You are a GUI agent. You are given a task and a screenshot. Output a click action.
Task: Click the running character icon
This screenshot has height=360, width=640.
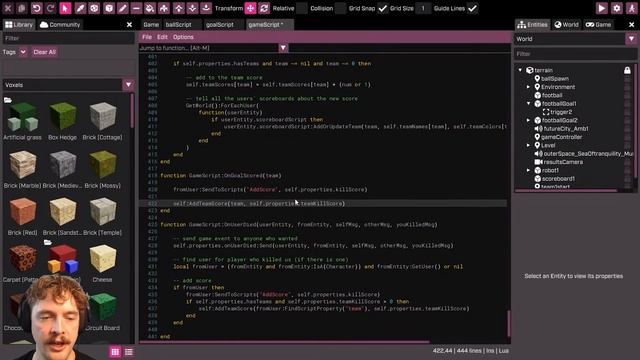pos(631,8)
